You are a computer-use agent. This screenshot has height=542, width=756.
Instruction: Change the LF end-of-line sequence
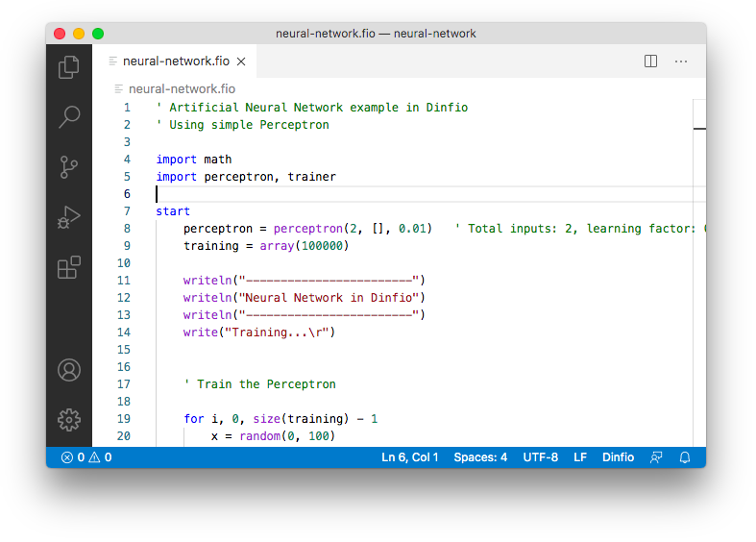(x=580, y=457)
